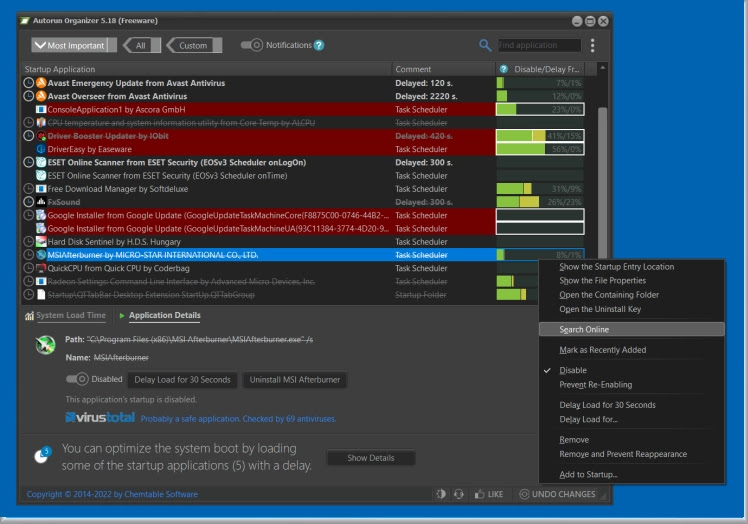Click Free Download Manager frequency bar 31%/9%
Image resolution: width=748 pixels, height=524 pixels.
[540, 189]
